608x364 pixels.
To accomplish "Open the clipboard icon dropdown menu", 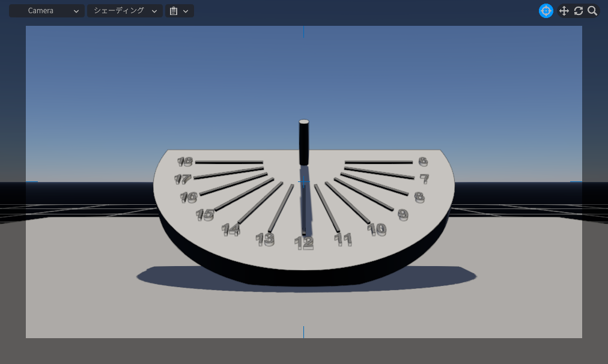I will point(179,11).
